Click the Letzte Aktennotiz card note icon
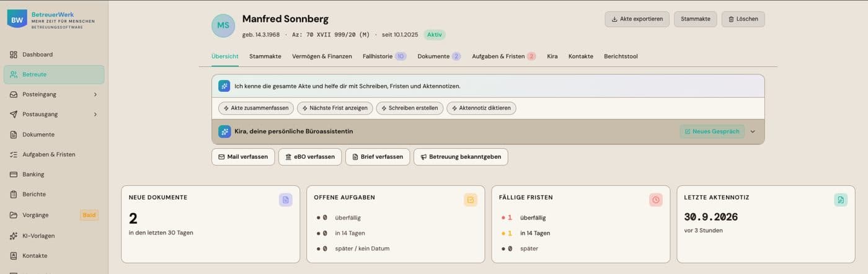 coord(841,200)
